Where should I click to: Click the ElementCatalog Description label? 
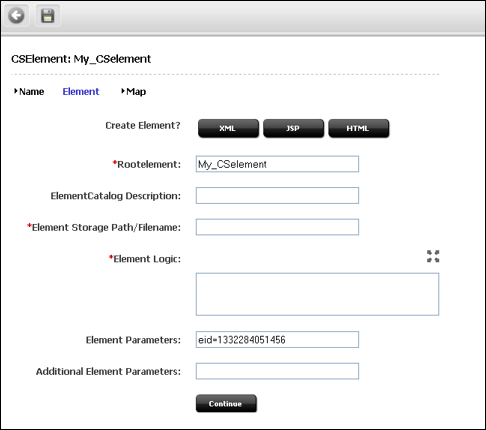[x=116, y=196]
